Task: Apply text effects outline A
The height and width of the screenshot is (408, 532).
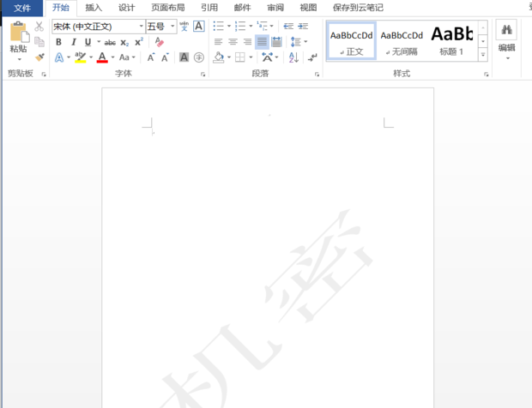Action: pyautogui.click(x=59, y=57)
